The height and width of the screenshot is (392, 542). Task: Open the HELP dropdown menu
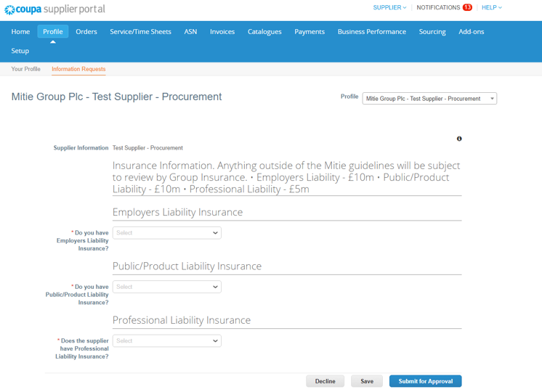[x=492, y=7]
